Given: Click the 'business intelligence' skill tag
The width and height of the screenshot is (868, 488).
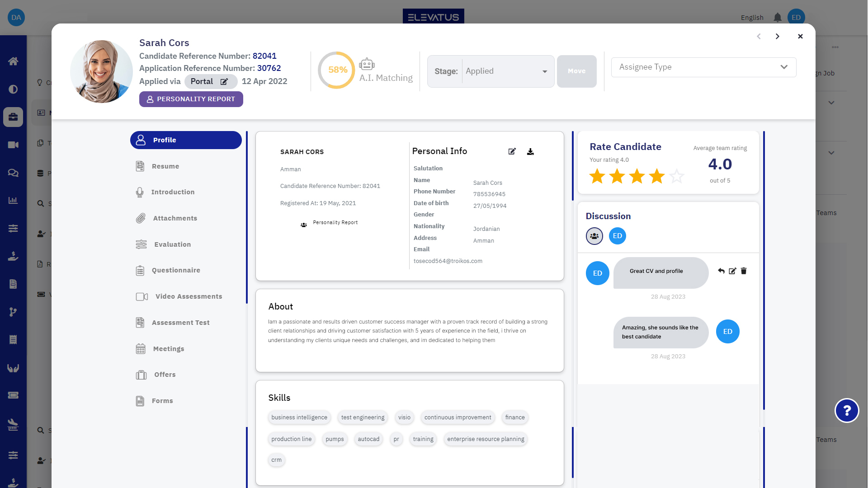Looking at the screenshot, I should tap(299, 418).
